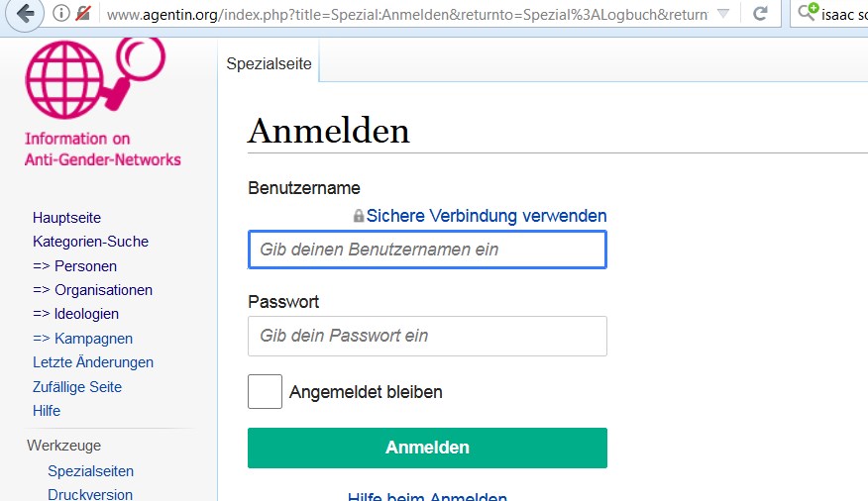Focus the Passwort input field
The height and width of the screenshot is (501, 868).
point(427,337)
